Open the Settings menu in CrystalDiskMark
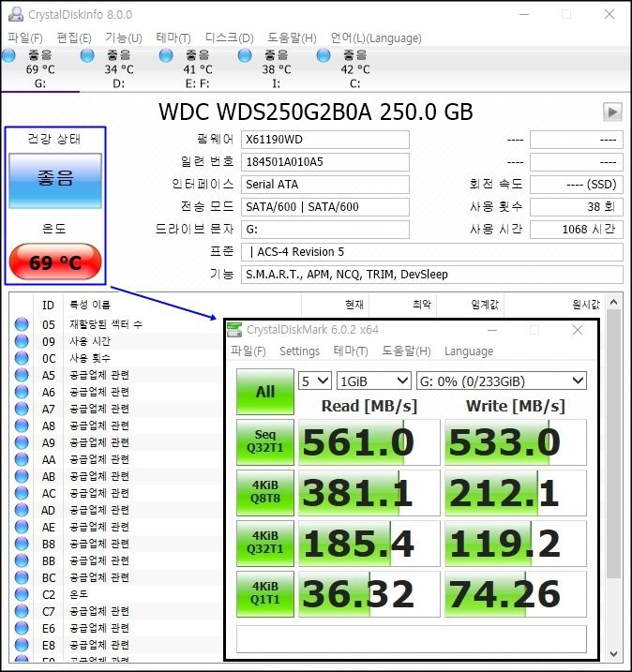 tap(300, 351)
